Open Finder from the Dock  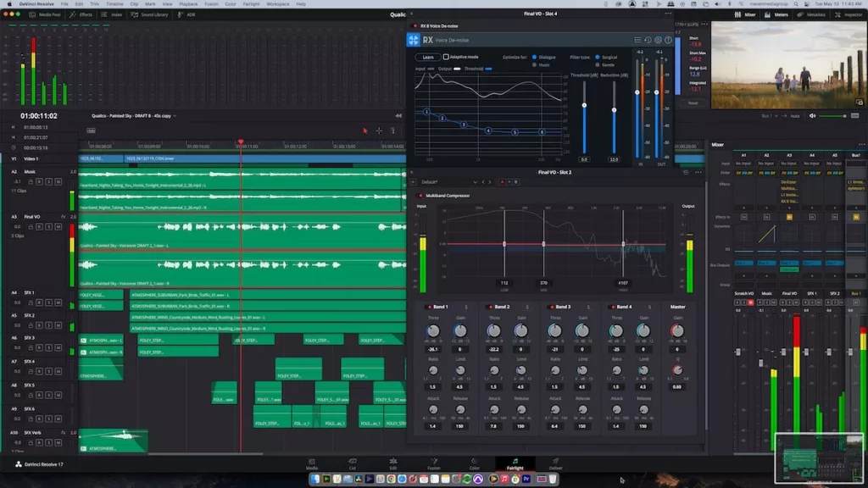315,479
